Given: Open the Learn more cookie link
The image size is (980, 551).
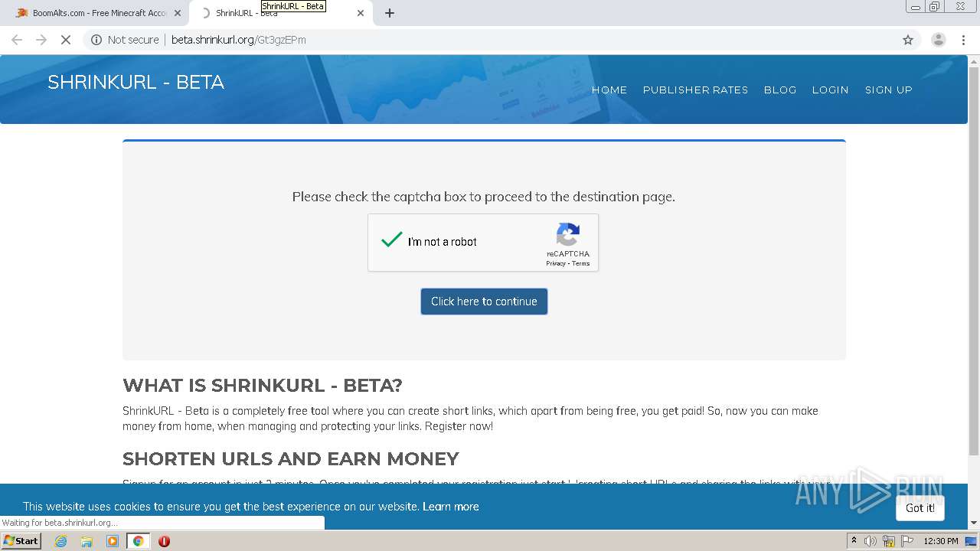Looking at the screenshot, I should coord(450,507).
